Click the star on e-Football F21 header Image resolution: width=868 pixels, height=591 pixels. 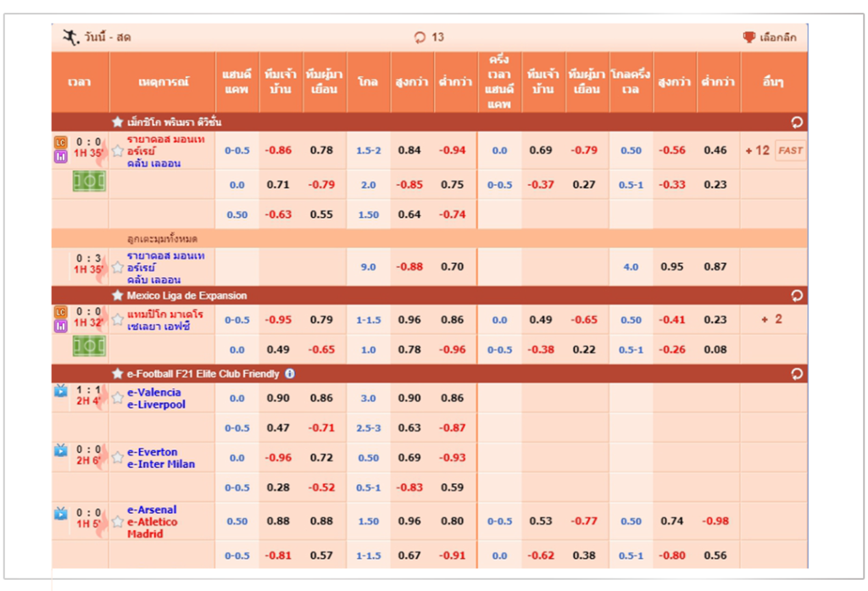117,374
